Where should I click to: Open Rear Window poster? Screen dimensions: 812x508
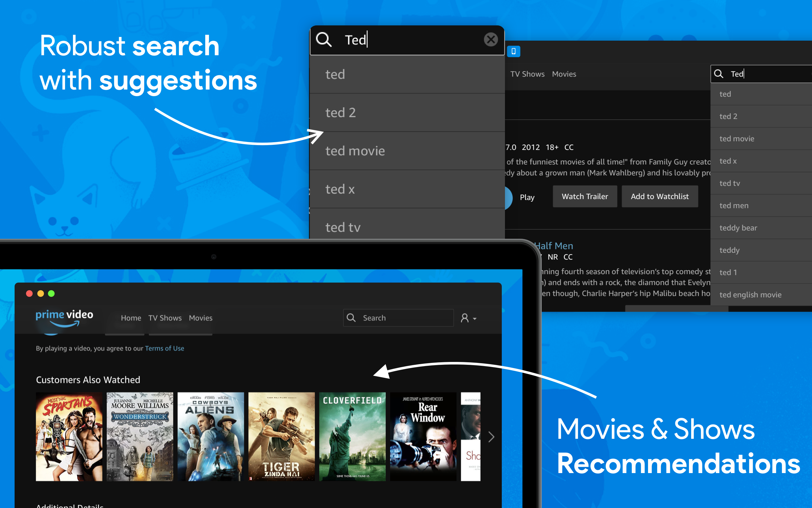click(423, 437)
